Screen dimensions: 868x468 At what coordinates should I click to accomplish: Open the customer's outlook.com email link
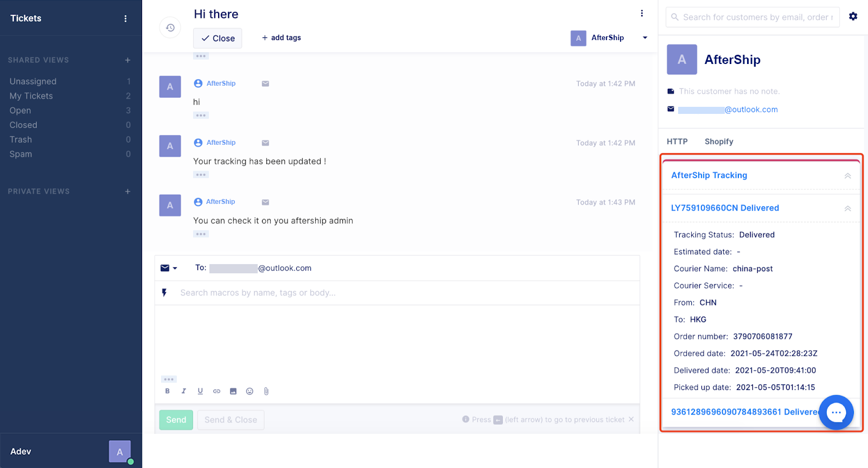pyautogui.click(x=727, y=110)
